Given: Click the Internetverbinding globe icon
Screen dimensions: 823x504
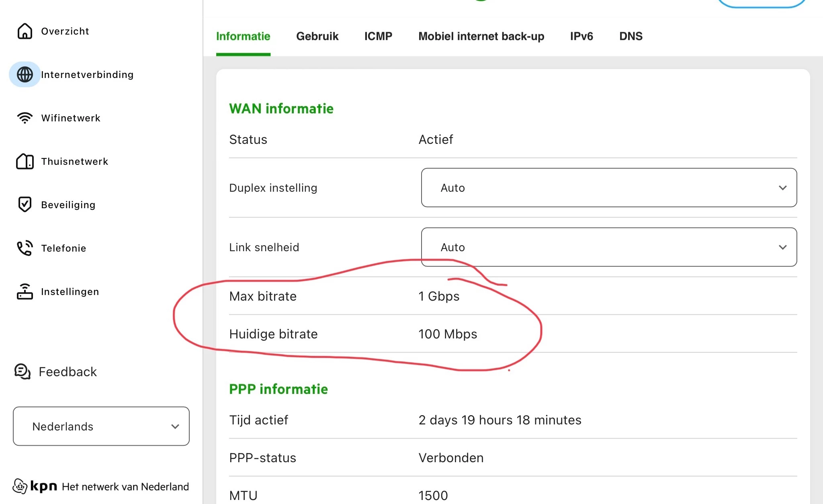Looking at the screenshot, I should tap(25, 74).
